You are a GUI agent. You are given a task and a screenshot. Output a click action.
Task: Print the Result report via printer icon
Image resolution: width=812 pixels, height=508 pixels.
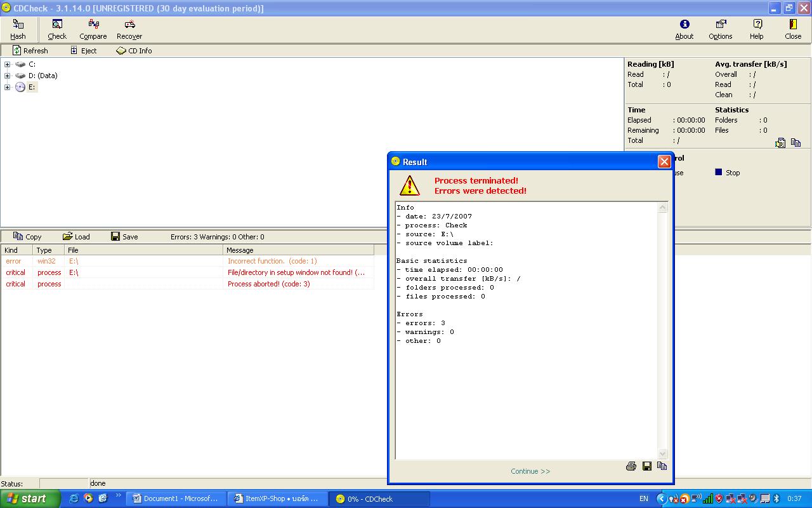[631, 466]
